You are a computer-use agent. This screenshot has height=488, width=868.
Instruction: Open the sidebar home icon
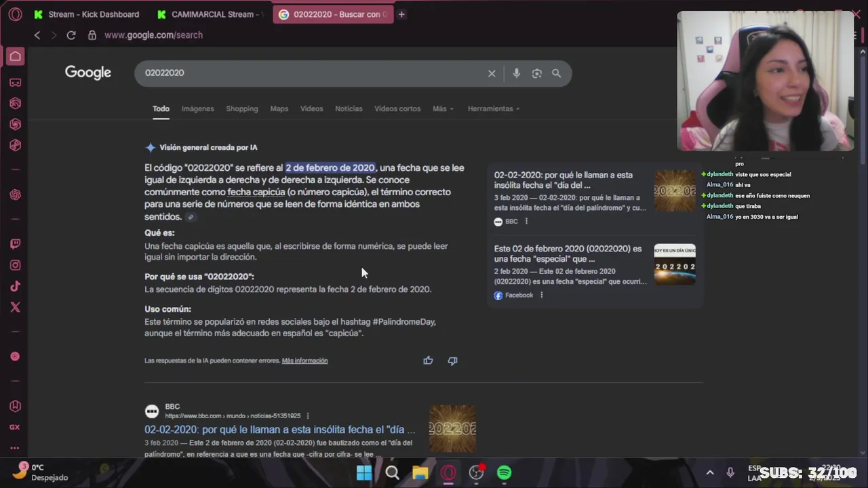15,56
